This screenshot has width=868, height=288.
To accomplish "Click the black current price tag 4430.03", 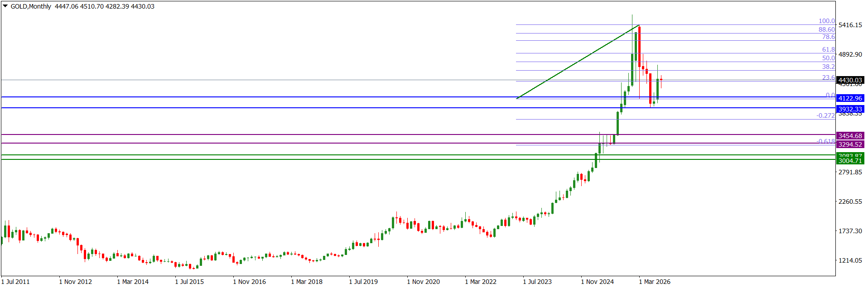I will click(x=850, y=80).
